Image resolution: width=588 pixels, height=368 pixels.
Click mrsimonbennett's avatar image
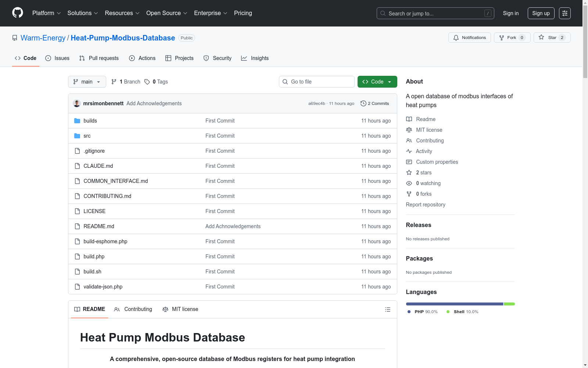click(x=77, y=103)
